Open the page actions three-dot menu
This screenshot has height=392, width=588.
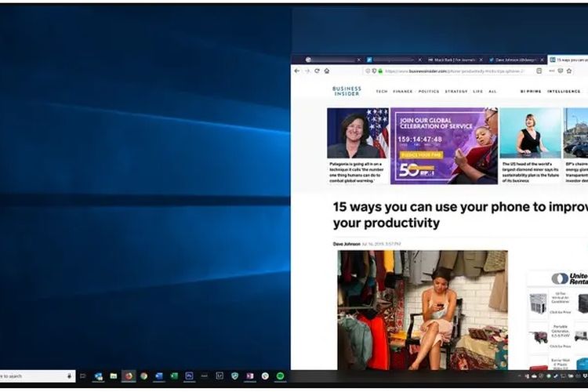(552, 71)
